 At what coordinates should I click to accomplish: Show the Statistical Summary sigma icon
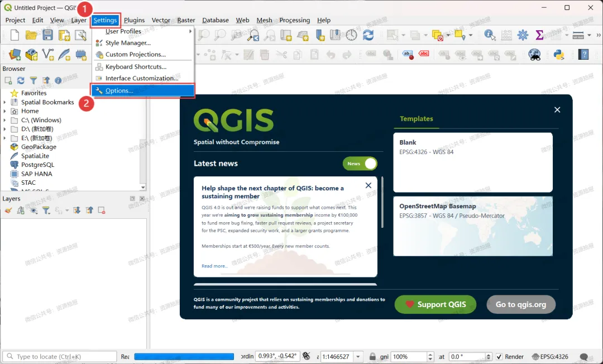[x=539, y=35]
